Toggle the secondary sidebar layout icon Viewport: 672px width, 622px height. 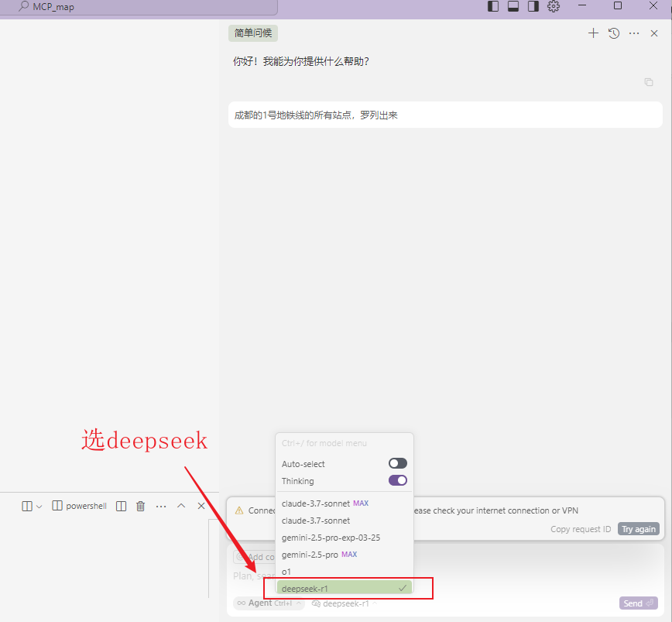pyautogui.click(x=533, y=6)
